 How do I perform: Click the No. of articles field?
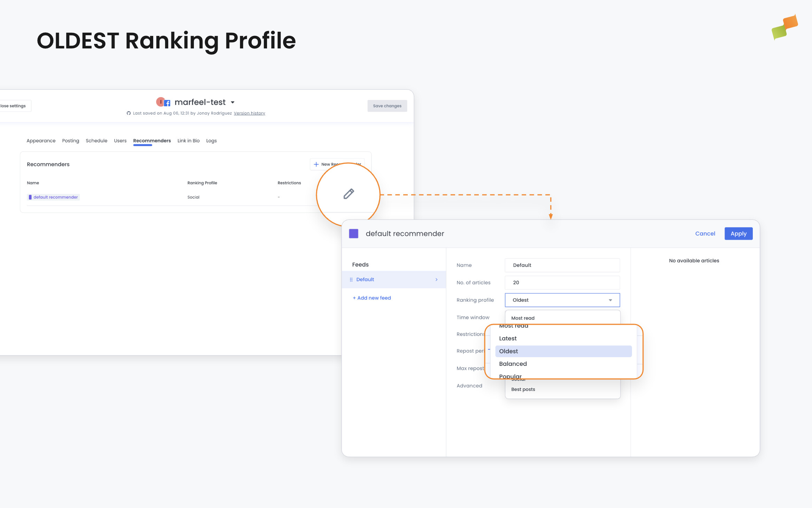coord(562,283)
